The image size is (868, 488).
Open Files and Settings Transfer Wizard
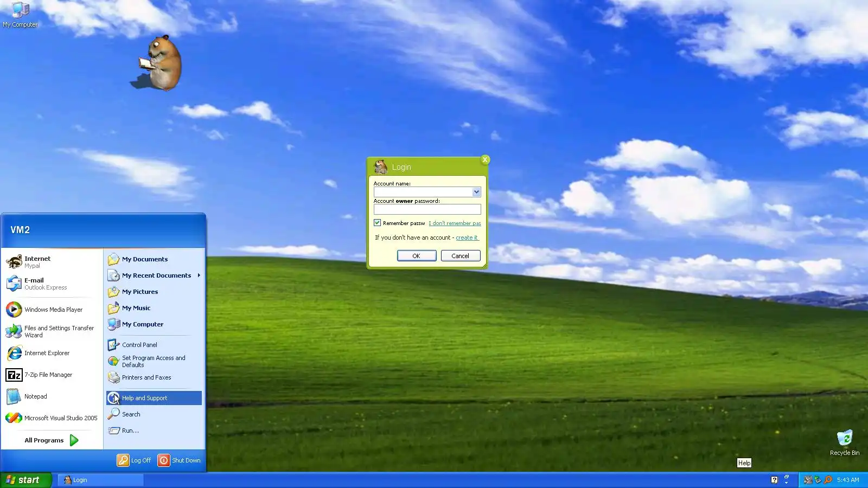pyautogui.click(x=52, y=331)
